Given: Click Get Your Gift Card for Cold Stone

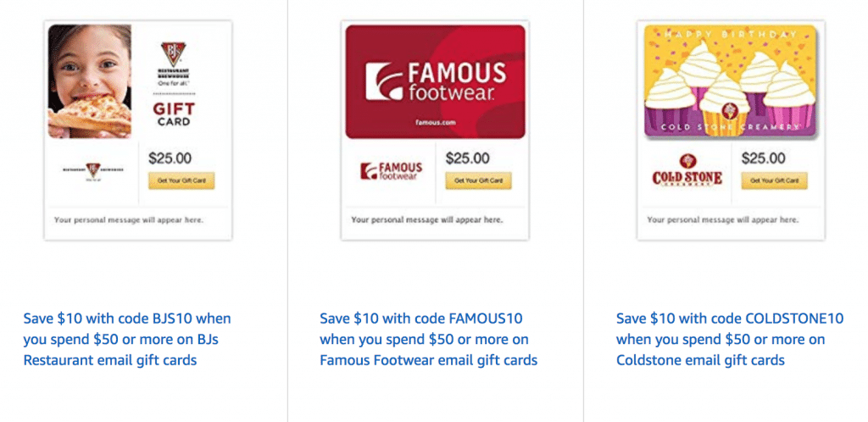Looking at the screenshot, I should [x=775, y=180].
